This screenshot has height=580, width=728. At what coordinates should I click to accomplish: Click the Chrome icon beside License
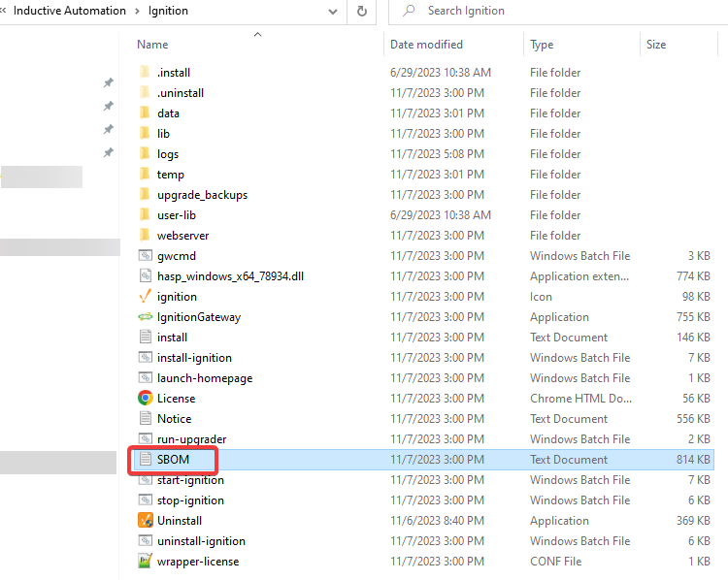coord(146,398)
